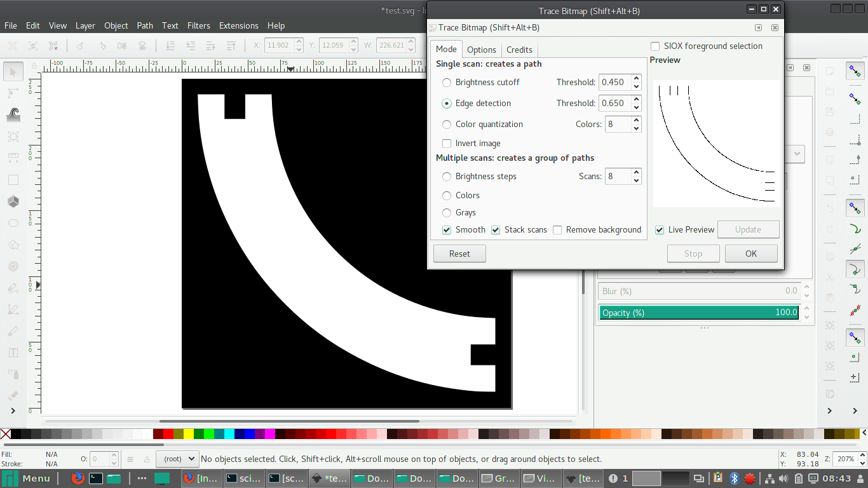Open Firefox from the taskbar
The height and width of the screenshot is (488, 868).
78,478
